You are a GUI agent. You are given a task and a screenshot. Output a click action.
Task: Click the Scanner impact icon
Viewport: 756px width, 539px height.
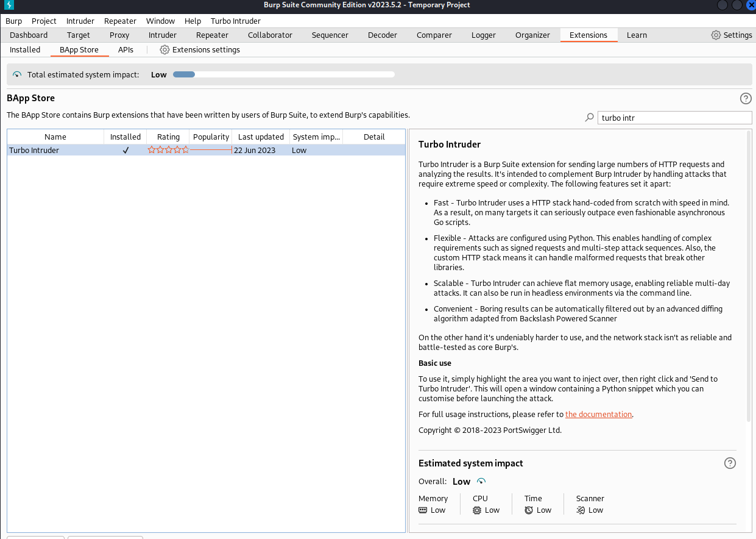pos(581,510)
